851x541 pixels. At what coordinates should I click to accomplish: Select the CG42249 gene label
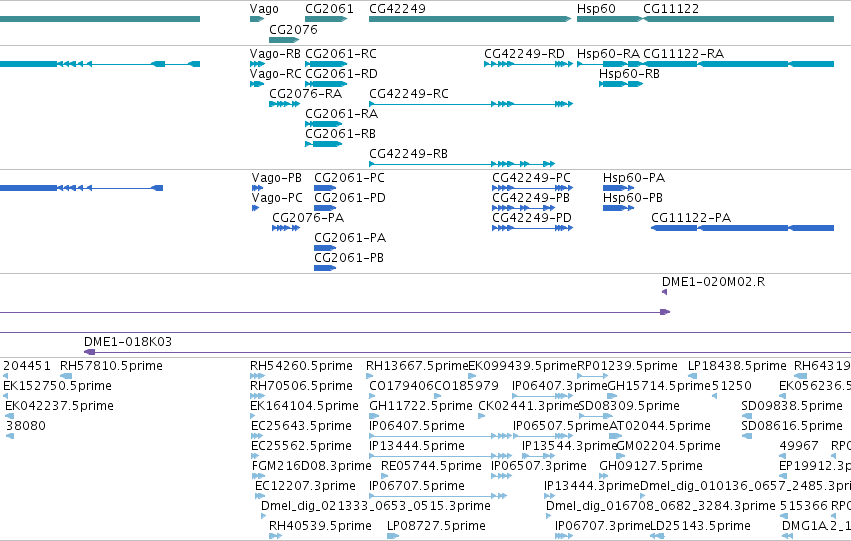pos(397,9)
